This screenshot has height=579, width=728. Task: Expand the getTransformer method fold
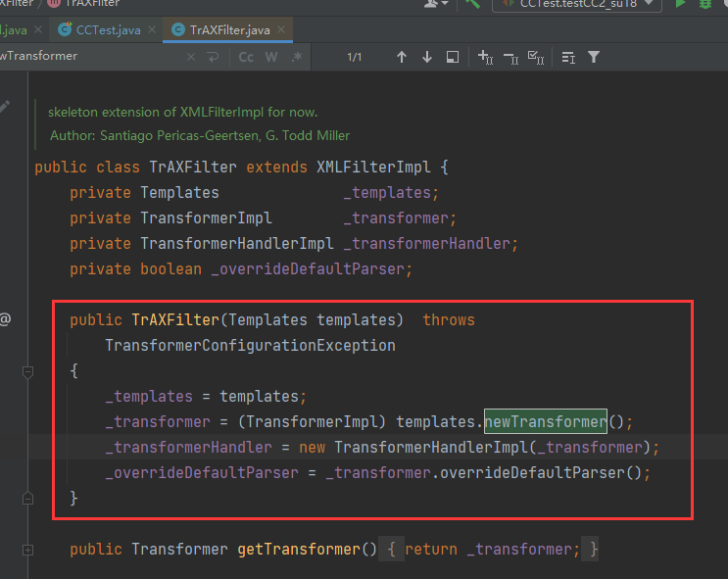[x=27, y=551]
